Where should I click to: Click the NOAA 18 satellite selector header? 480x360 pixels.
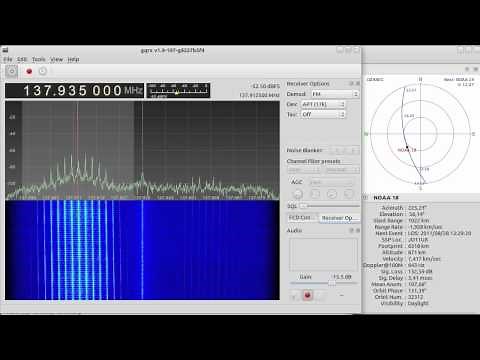coord(386,198)
